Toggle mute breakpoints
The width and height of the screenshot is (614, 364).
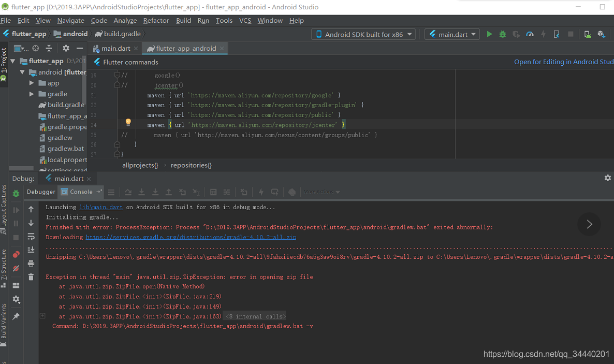[x=16, y=268]
